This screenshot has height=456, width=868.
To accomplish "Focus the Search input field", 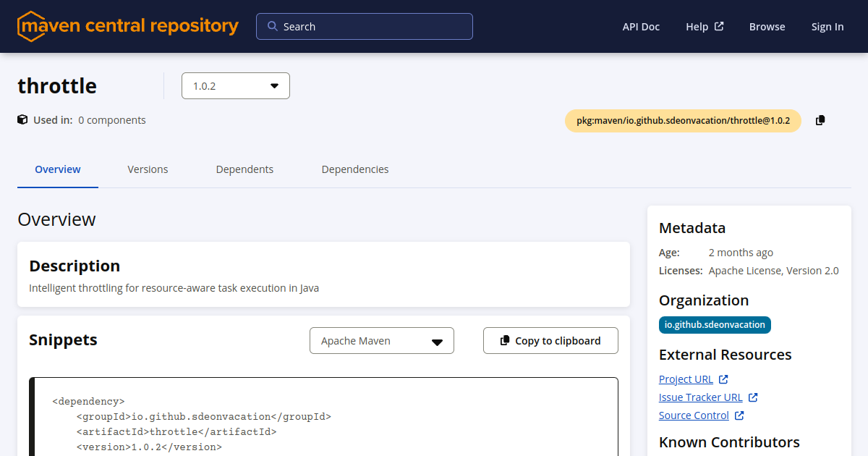I will pos(365,26).
